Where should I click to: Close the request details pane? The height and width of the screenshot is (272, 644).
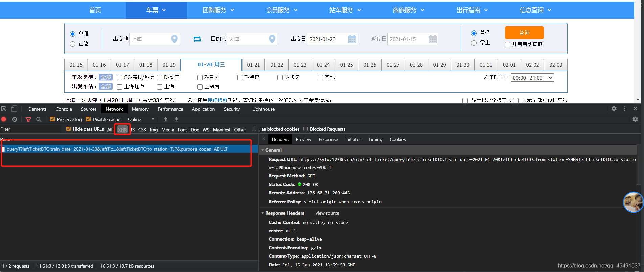pos(264,139)
